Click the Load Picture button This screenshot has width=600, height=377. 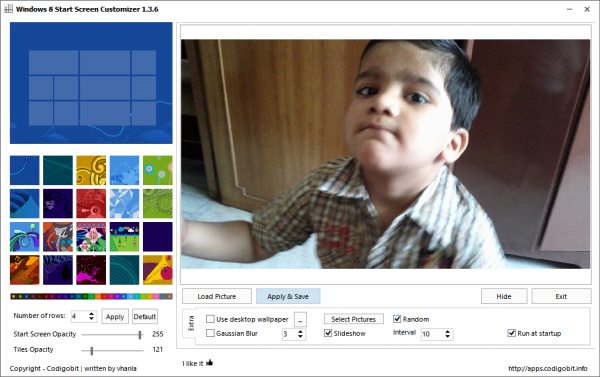pos(217,296)
